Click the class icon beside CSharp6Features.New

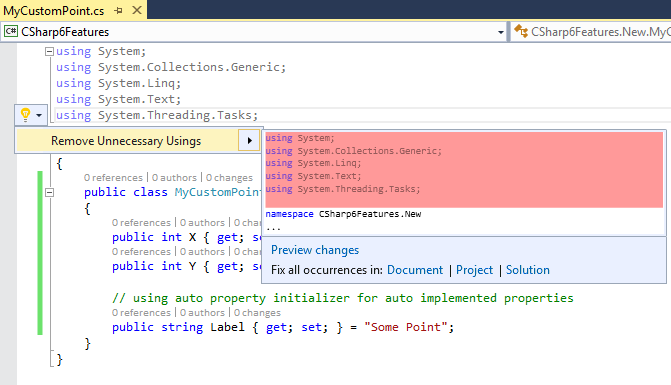521,31
